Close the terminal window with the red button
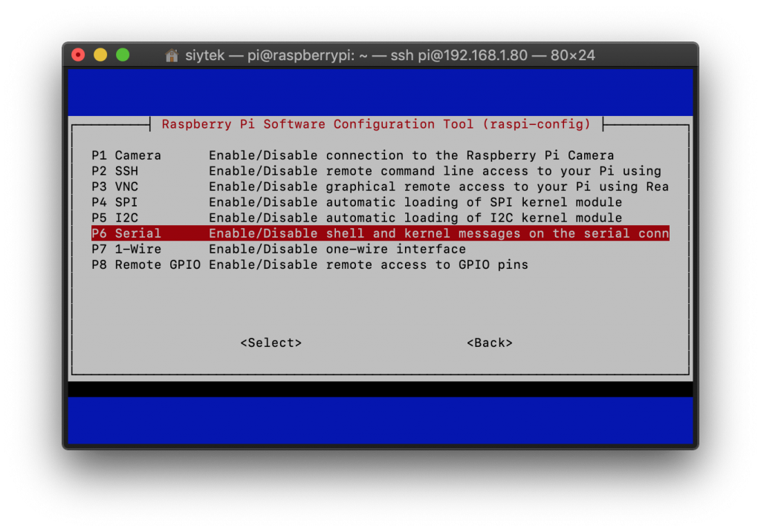 click(x=78, y=55)
